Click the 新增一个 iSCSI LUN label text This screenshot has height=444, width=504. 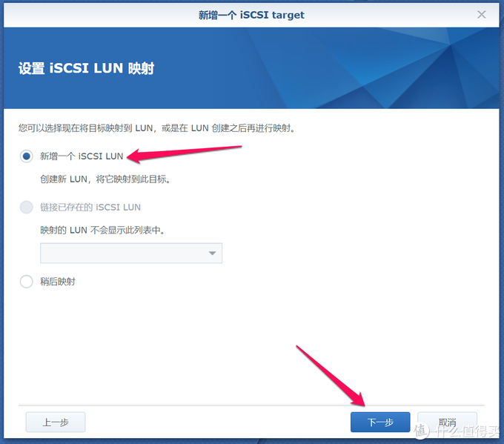pos(82,156)
